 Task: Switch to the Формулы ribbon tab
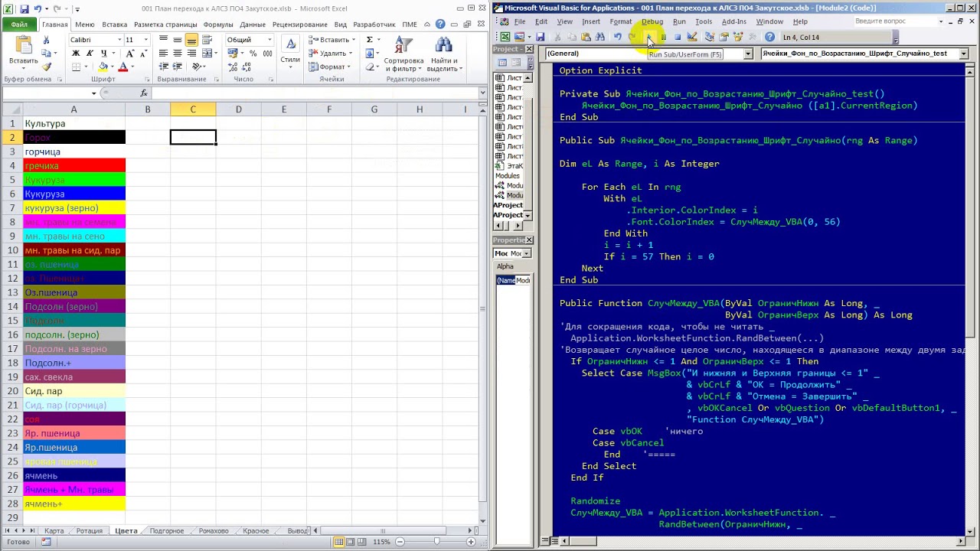pyautogui.click(x=218, y=24)
